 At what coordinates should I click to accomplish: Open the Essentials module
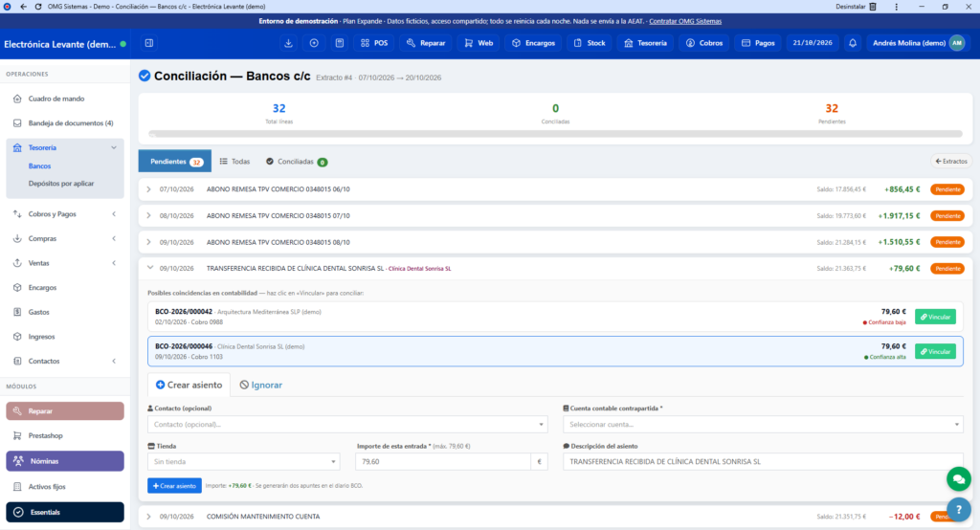65,513
